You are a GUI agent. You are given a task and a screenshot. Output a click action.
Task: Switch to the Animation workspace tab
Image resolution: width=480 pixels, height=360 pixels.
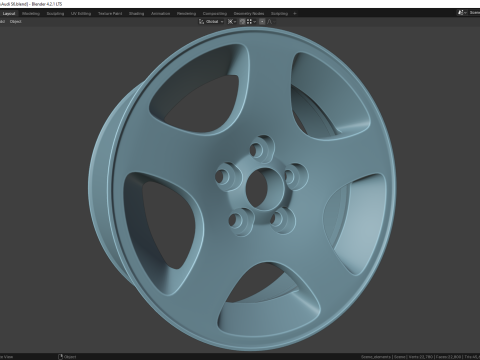coord(161,14)
